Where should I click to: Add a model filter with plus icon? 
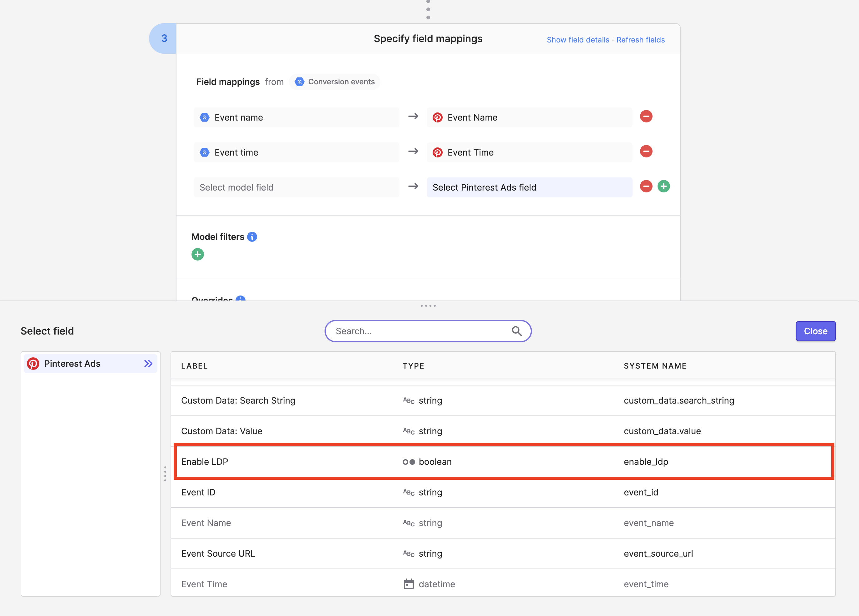click(x=197, y=254)
